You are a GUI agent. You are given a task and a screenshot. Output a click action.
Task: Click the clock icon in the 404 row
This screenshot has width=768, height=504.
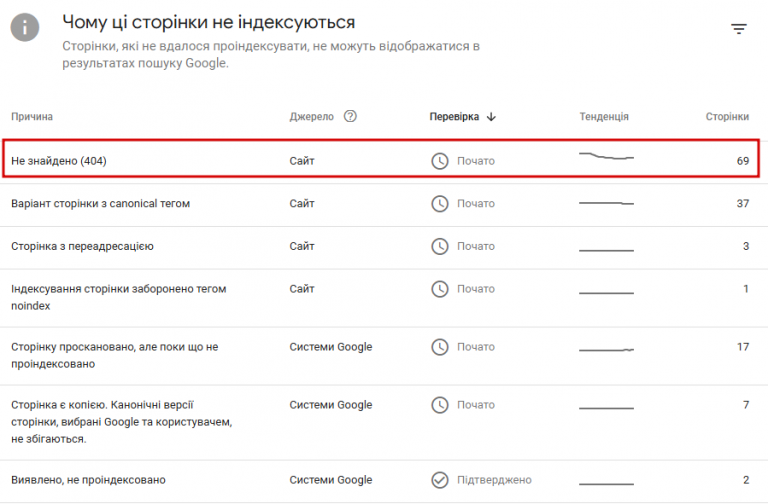439,161
